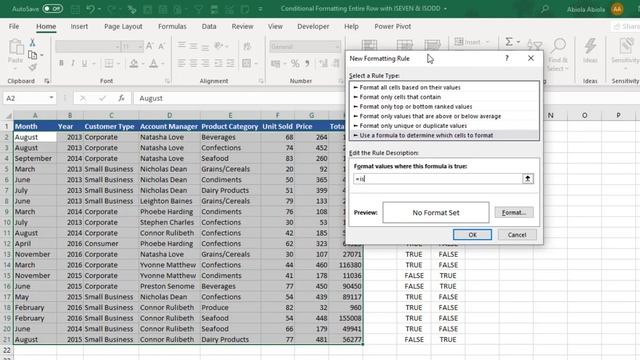Cut the selection with the scissors icon

[32, 42]
